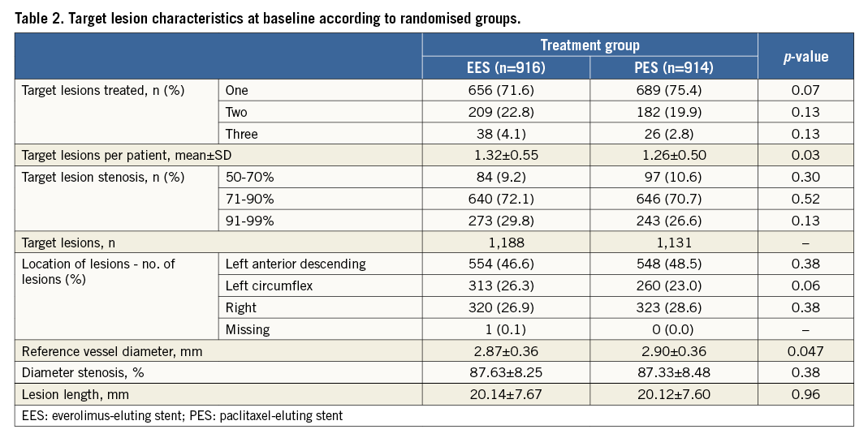The image size is (868, 438).
Task: Click the EES/PES abbreviations footnote
Action: pyautogui.click(x=182, y=416)
